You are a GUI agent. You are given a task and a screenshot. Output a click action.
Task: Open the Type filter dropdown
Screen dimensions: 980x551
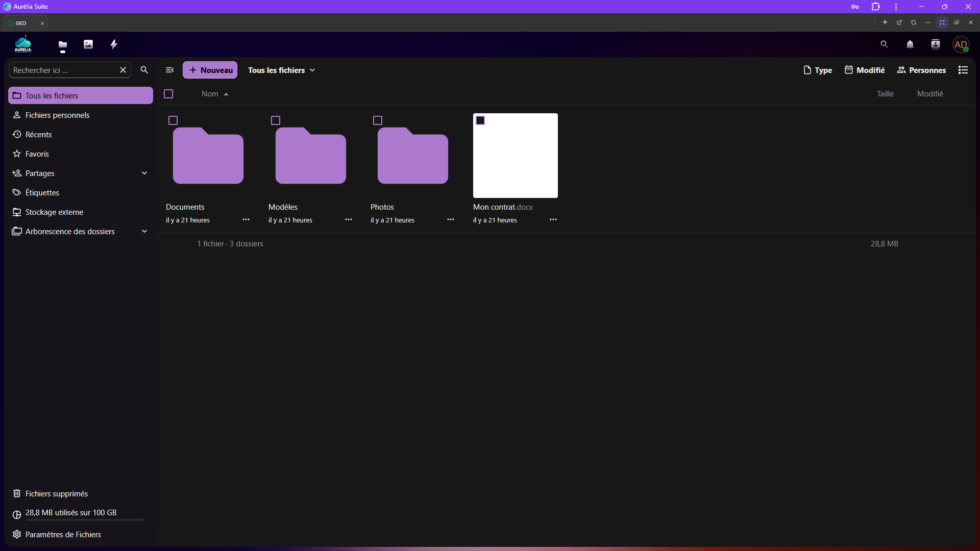pos(818,70)
